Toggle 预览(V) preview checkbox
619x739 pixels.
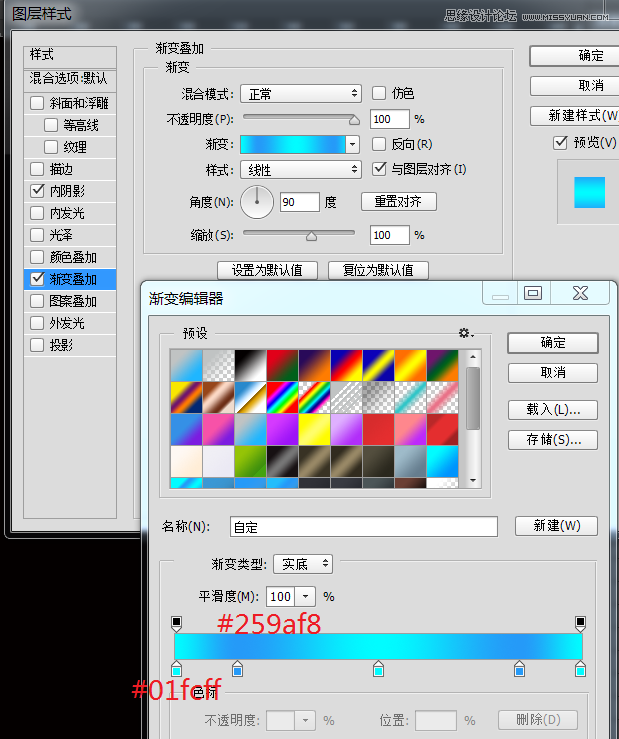pos(560,142)
